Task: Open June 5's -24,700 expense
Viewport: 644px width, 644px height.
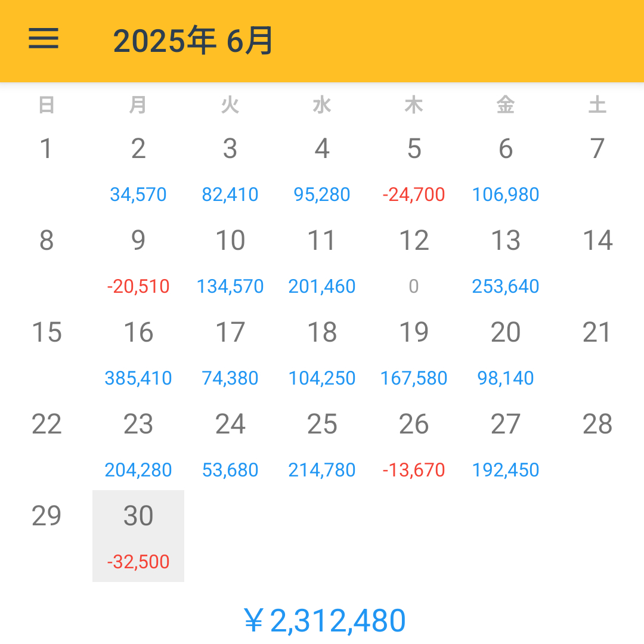Action: click(414, 194)
